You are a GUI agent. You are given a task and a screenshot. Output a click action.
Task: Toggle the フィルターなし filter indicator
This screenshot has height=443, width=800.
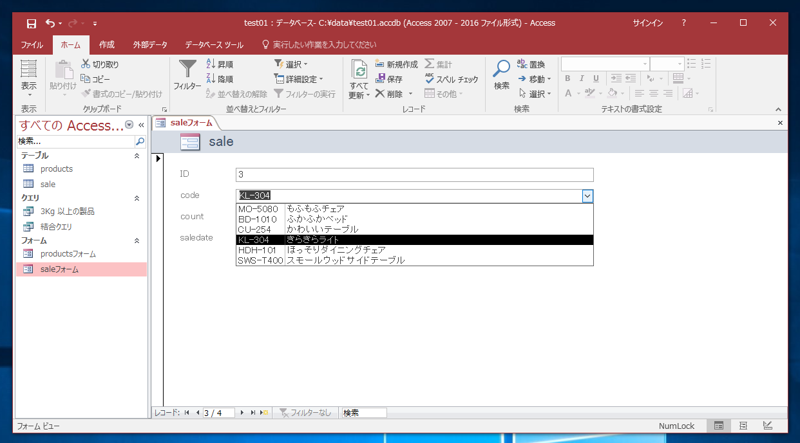[306, 412]
